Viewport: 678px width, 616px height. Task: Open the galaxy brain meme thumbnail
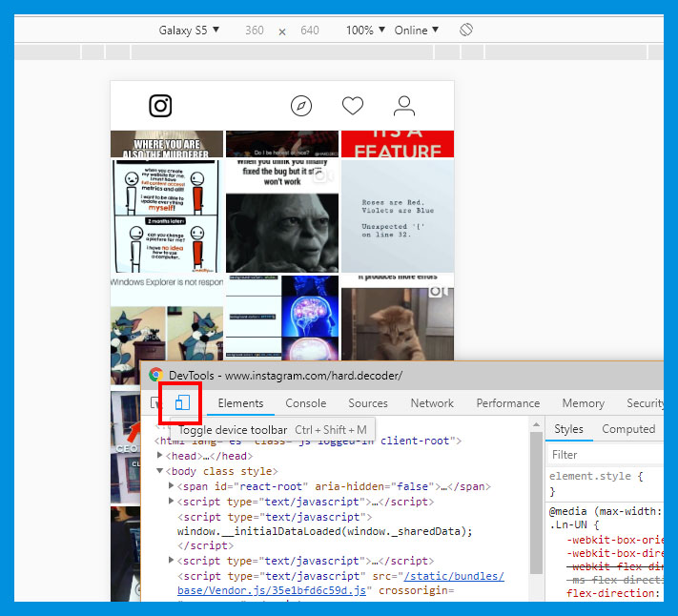pos(282,318)
